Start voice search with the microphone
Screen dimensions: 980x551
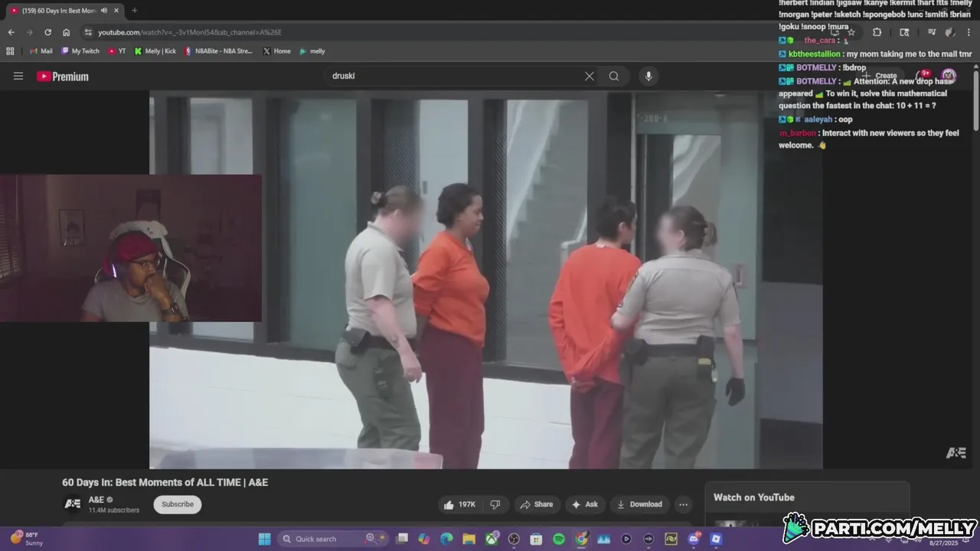[648, 76]
